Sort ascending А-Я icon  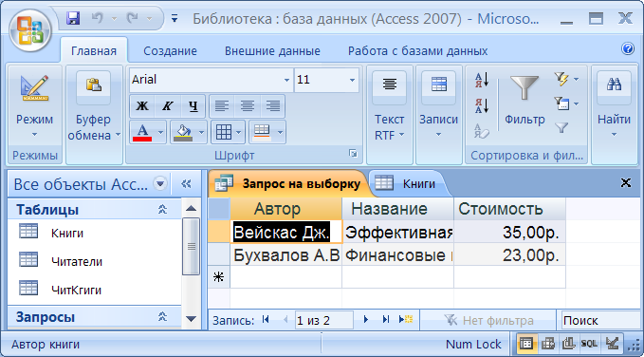482,80
